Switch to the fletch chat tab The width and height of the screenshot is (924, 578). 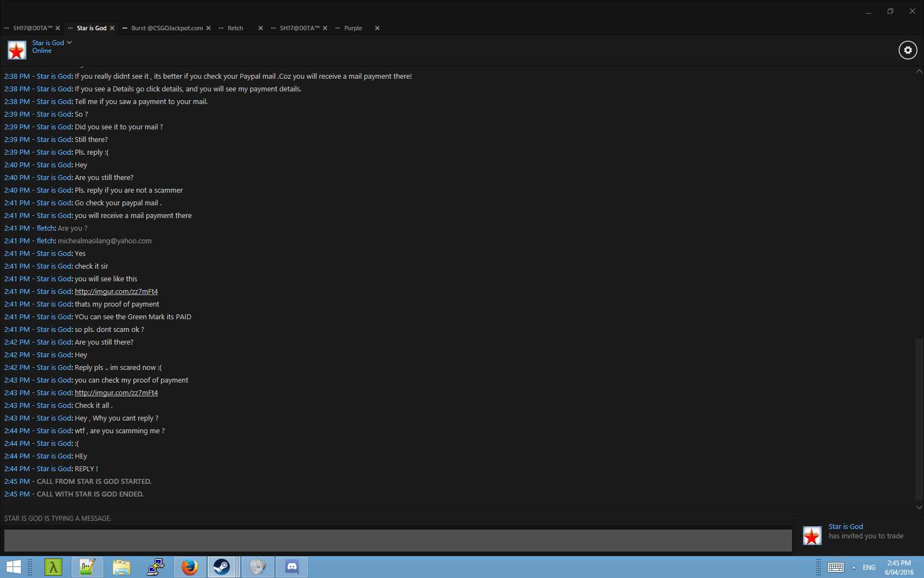click(235, 28)
